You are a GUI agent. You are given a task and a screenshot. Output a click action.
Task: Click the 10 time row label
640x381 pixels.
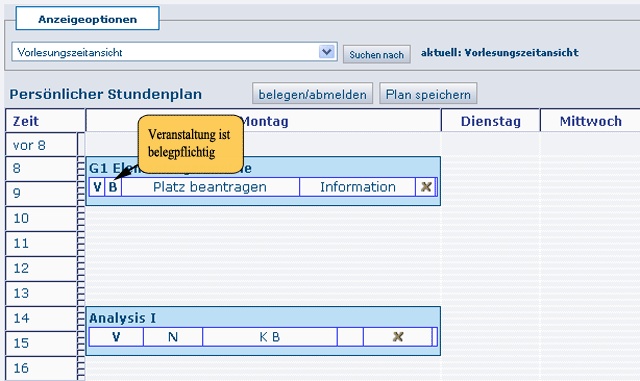[x=41, y=218]
